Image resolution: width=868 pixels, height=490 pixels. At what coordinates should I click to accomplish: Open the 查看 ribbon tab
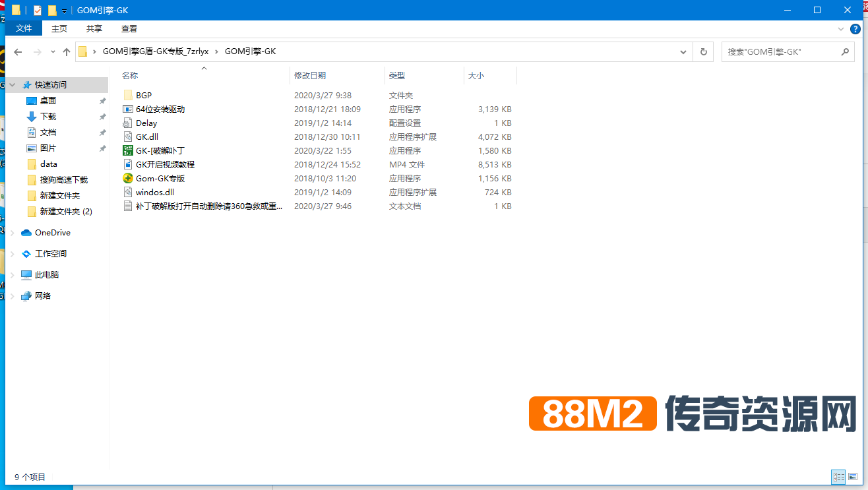click(x=129, y=28)
